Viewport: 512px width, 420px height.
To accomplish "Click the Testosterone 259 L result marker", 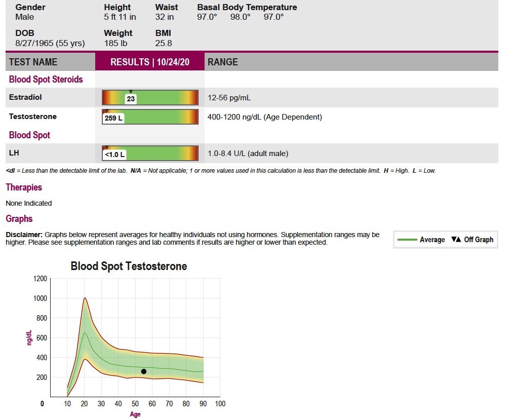I will coord(114,119).
